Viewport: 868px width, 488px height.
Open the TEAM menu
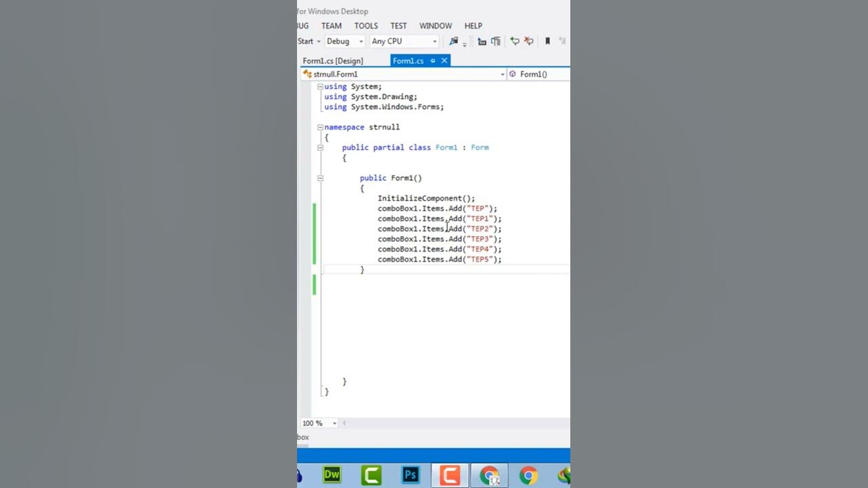(332, 26)
